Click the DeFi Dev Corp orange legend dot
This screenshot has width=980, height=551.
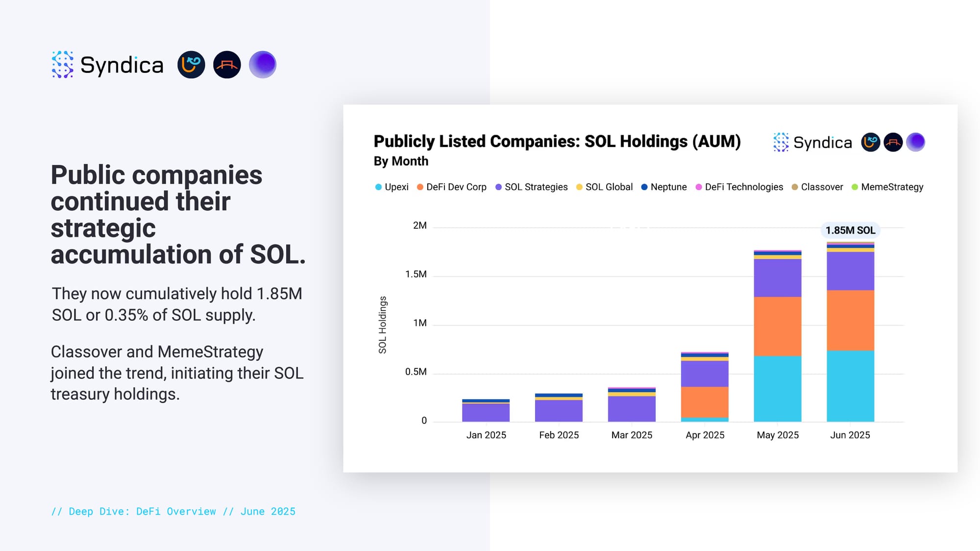pos(420,187)
